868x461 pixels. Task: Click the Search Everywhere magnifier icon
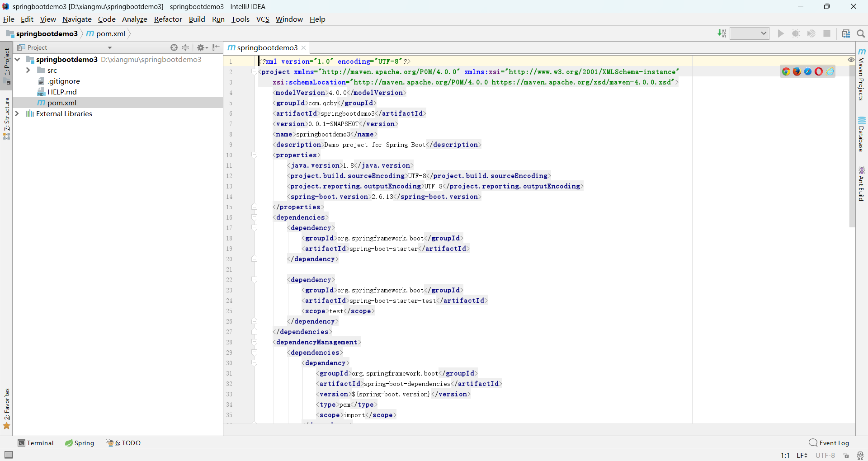pos(861,33)
